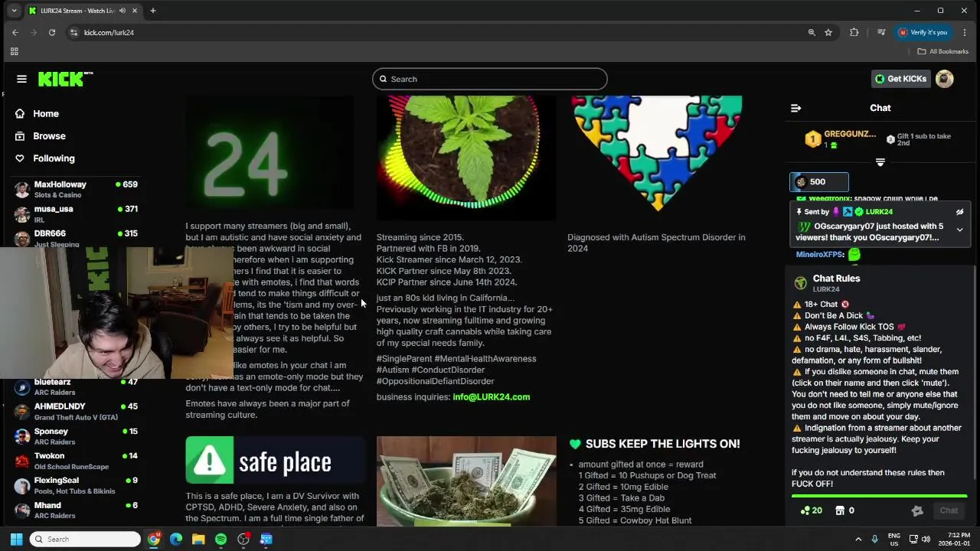The image size is (980, 551).
Task: Open the zoom magnifier in address bar
Action: tap(812, 32)
